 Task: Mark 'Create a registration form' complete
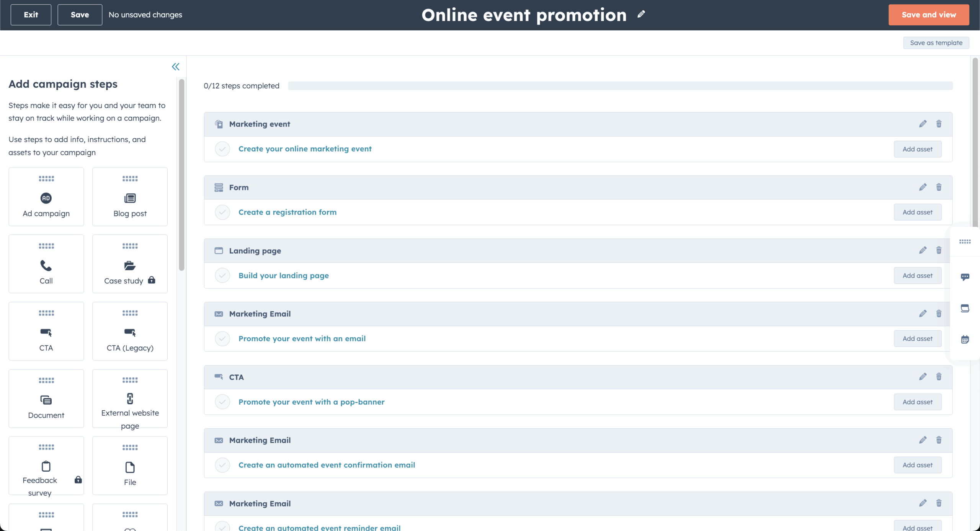222,212
